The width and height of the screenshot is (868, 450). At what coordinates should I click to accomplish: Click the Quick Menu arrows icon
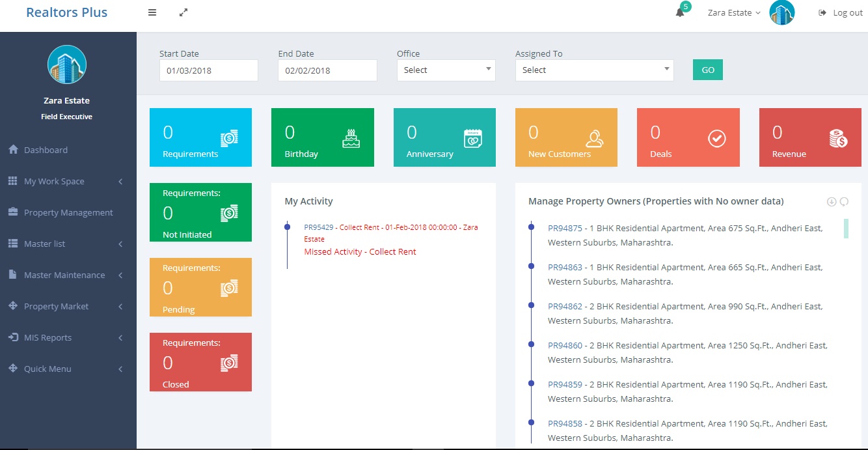pos(13,369)
